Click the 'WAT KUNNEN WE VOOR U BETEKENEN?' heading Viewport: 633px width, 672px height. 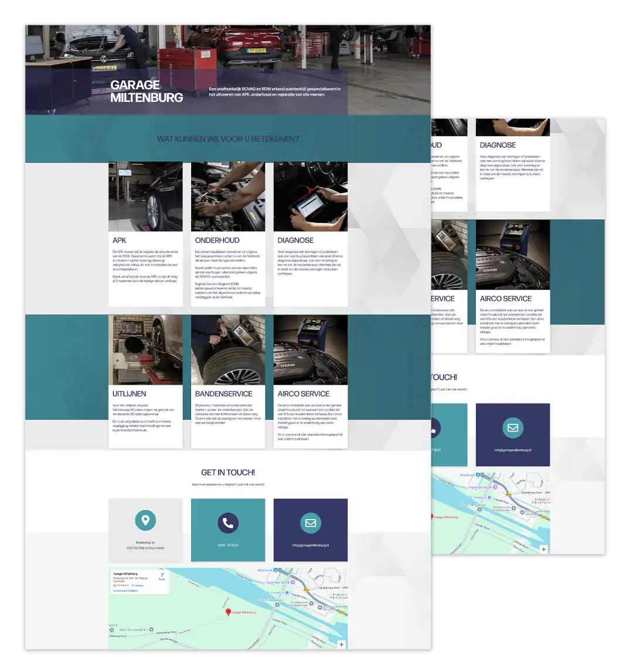tap(228, 139)
